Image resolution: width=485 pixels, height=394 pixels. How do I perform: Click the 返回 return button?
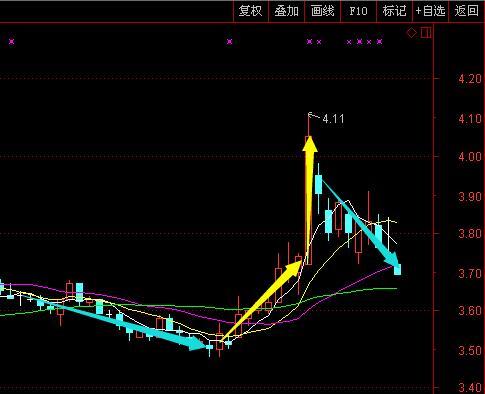click(466, 11)
